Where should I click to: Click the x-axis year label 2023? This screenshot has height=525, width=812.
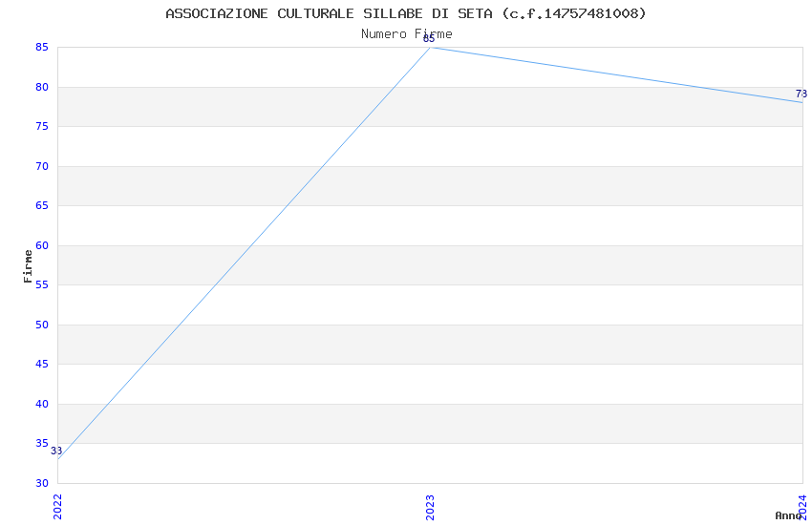click(x=430, y=507)
